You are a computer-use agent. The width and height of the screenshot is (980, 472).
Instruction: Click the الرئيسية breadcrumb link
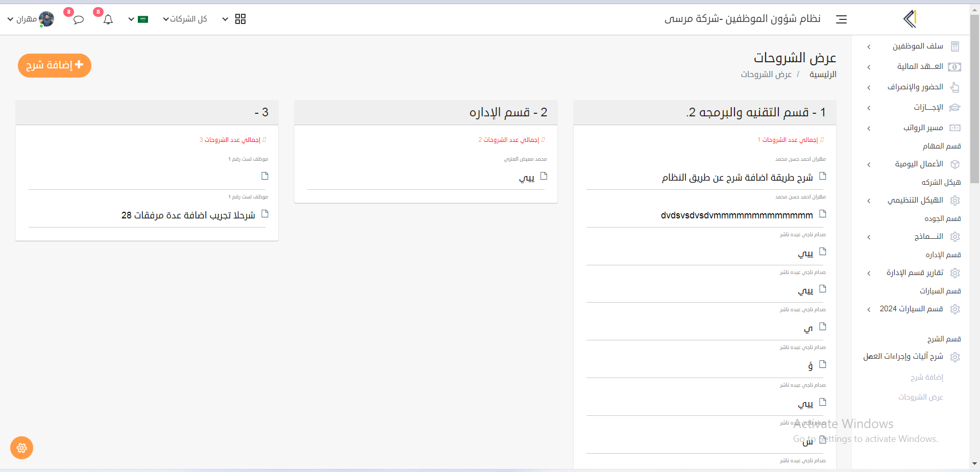point(823,74)
